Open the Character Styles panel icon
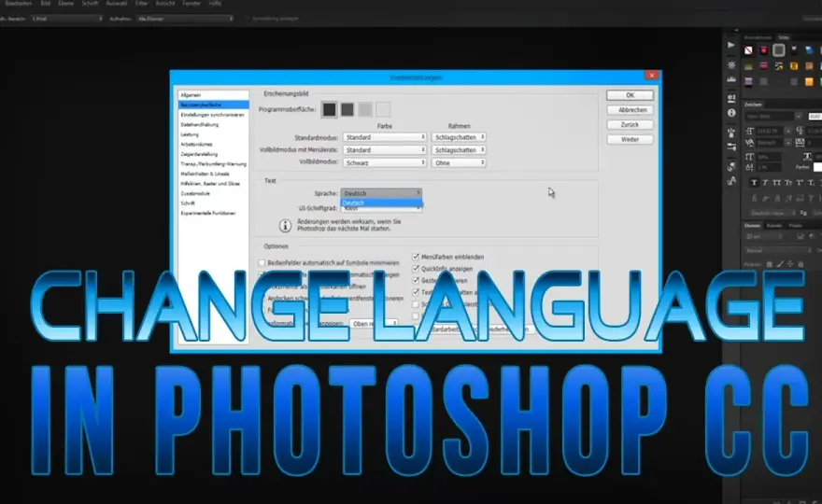This screenshot has width=822, height=504. 731,181
